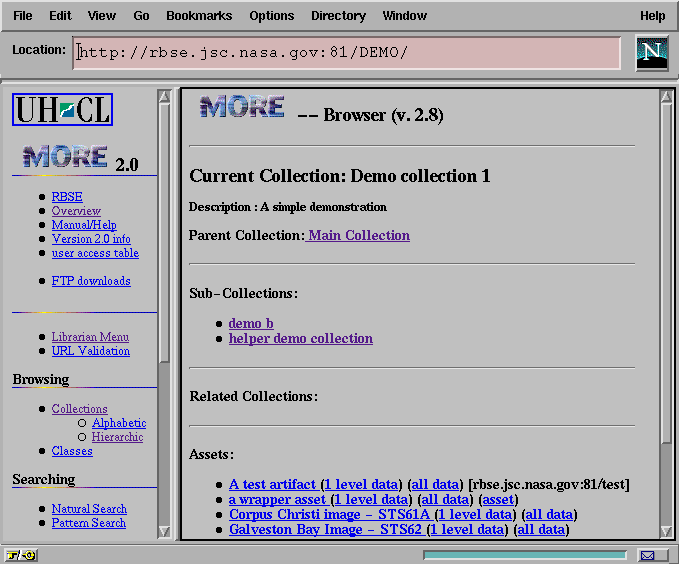Click down arrow of main frame scrollbar
Screen dimensions: 679x564
point(667,532)
